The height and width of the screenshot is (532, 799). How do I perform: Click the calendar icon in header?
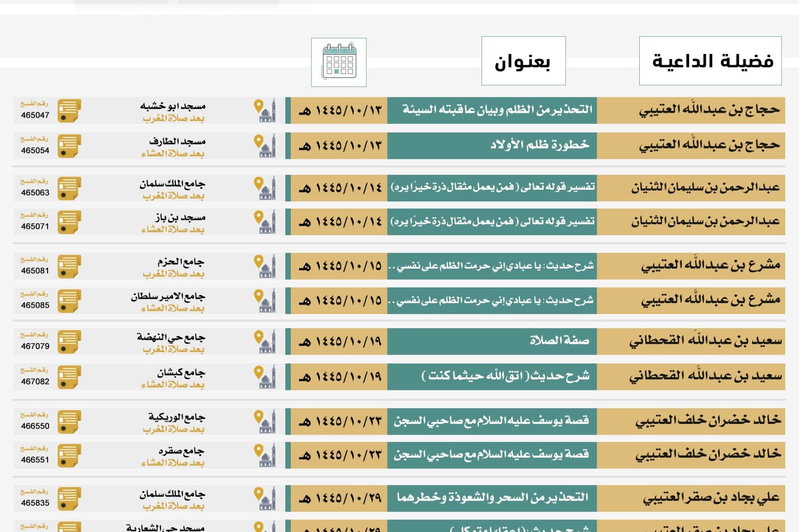pyautogui.click(x=339, y=62)
